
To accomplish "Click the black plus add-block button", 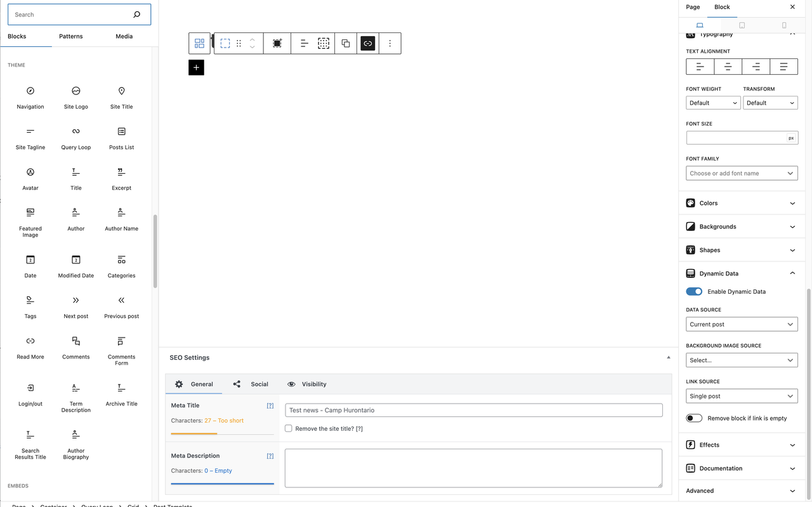I will pyautogui.click(x=197, y=67).
